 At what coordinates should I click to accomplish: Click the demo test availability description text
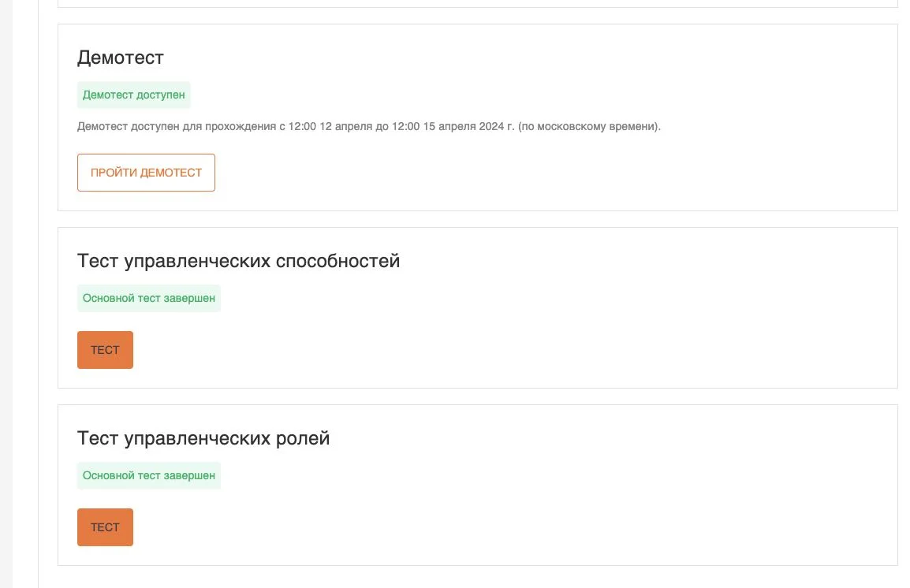click(369, 125)
